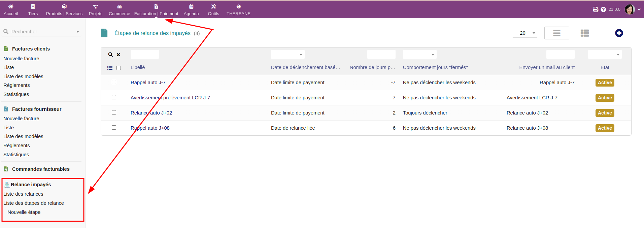Image resolution: width=644 pixels, height=228 pixels.
Task: Expand the État filter dropdown
Action: tap(605, 55)
